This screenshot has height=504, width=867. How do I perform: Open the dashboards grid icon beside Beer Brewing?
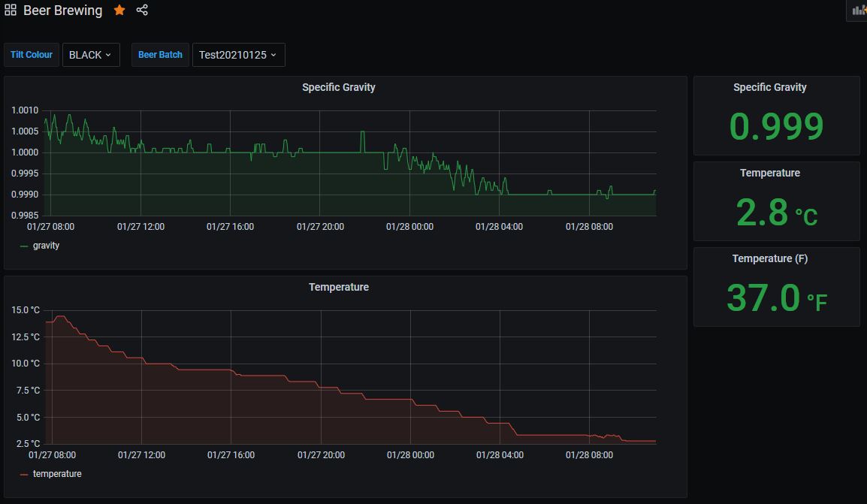pyautogui.click(x=11, y=10)
